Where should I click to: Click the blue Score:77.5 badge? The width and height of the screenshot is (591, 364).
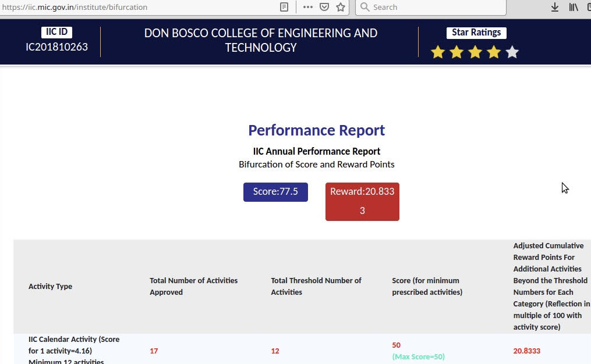pos(275,192)
